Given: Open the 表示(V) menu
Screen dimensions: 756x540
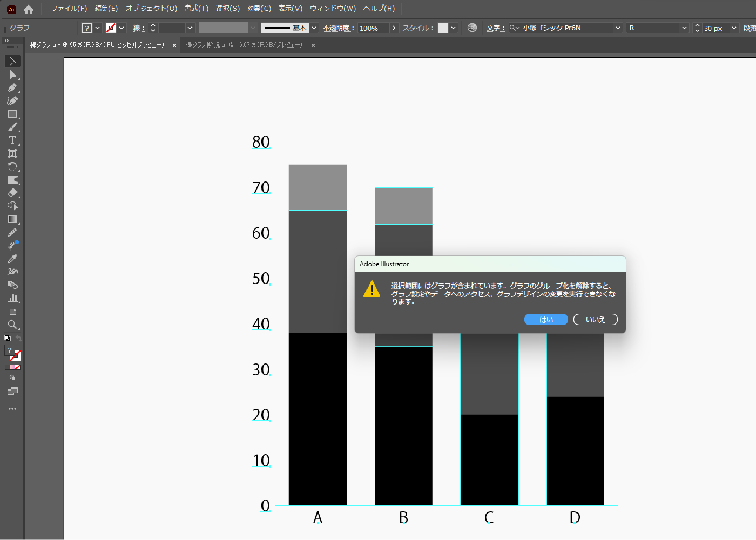Looking at the screenshot, I should (x=291, y=9).
